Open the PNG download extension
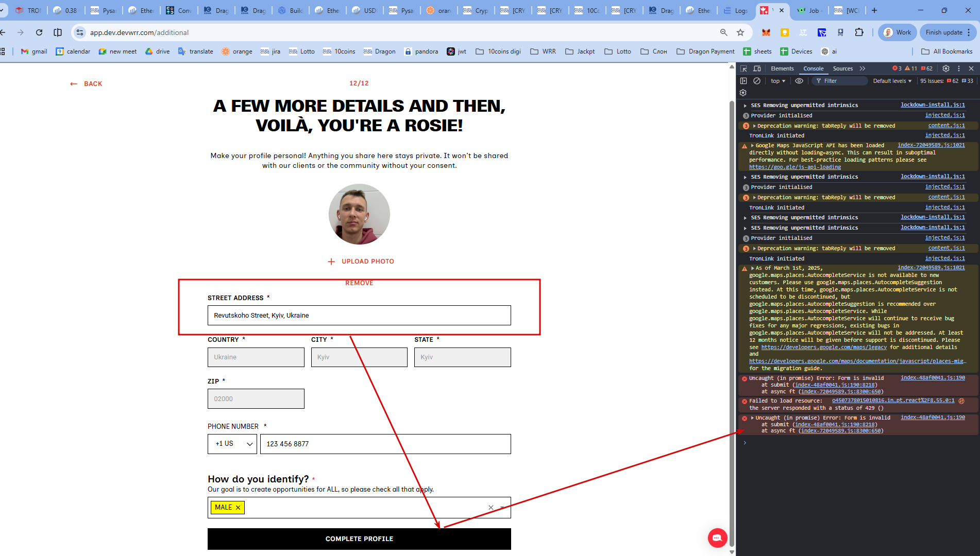Image resolution: width=980 pixels, height=556 pixels. [x=840, y=32]
